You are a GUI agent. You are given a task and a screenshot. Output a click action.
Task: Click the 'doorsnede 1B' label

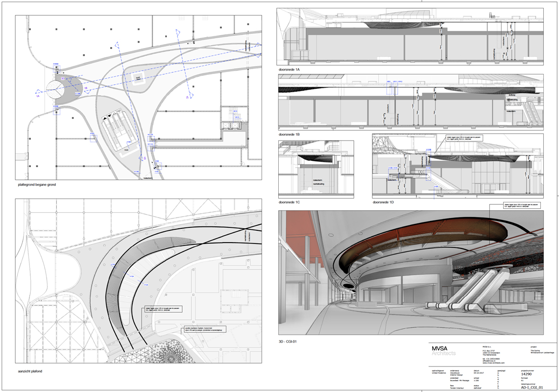(x=289, y=134)
